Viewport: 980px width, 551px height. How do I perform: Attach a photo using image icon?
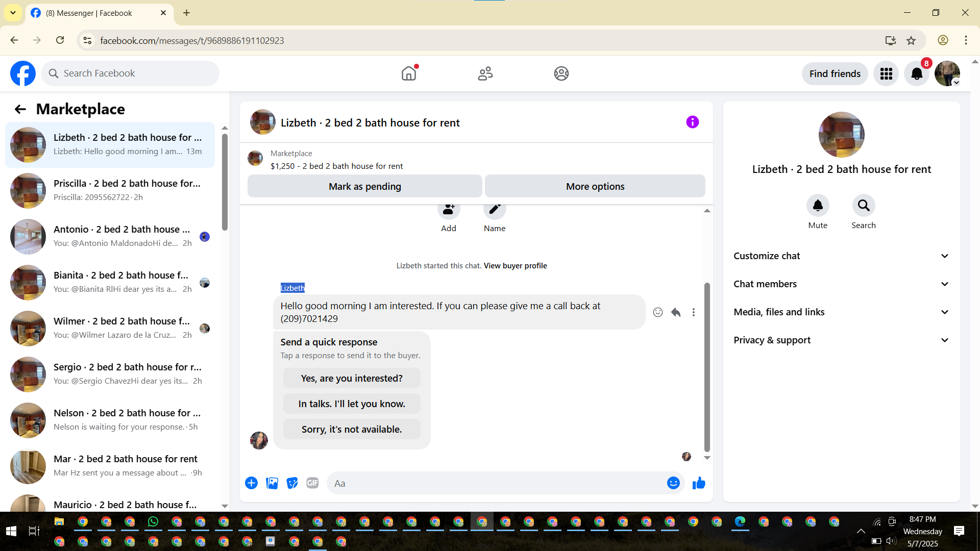tap(272, 483)
